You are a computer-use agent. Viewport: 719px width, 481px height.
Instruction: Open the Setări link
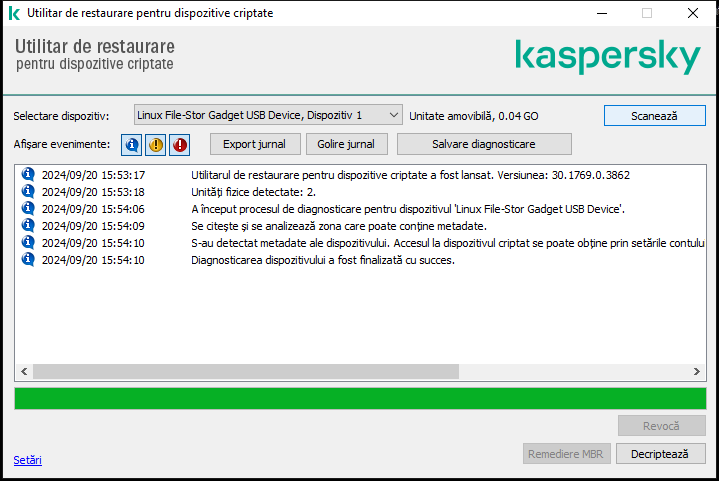point(28,459)
